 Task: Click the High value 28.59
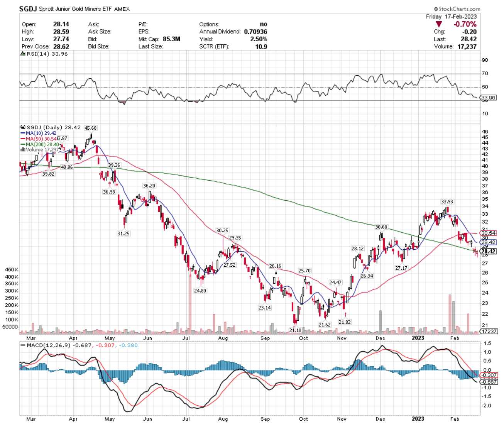pos(61,32)
